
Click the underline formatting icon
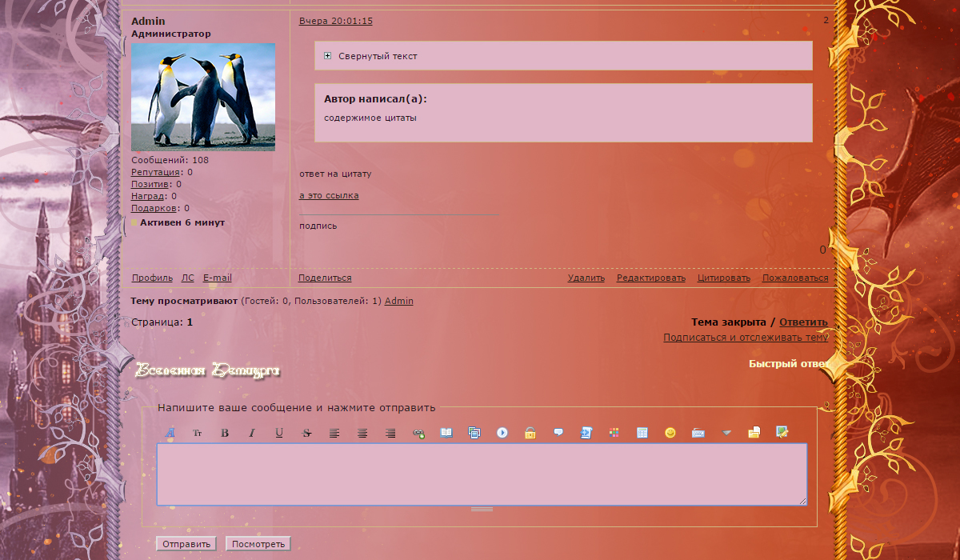point(279,433)
